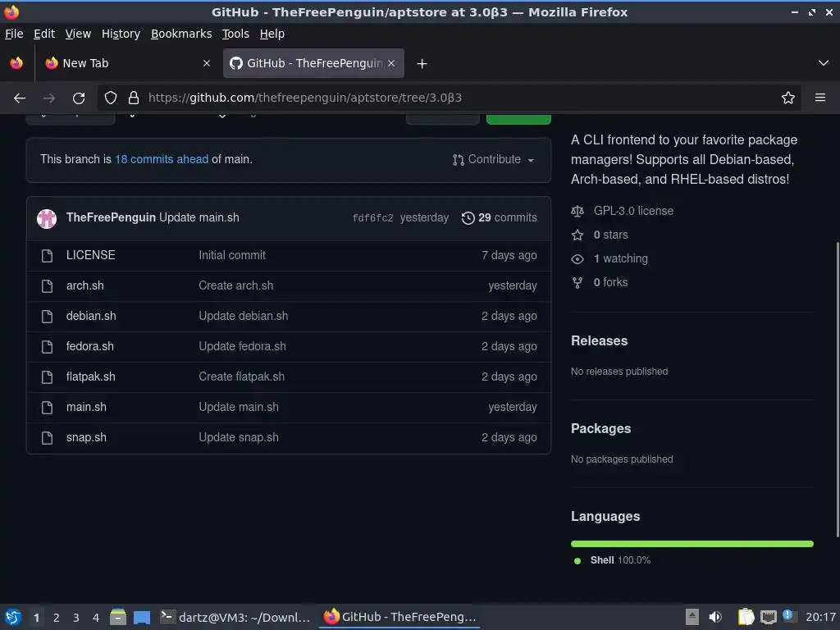
Task: Go back using the browser back arrow
Action: click(20, 98)
